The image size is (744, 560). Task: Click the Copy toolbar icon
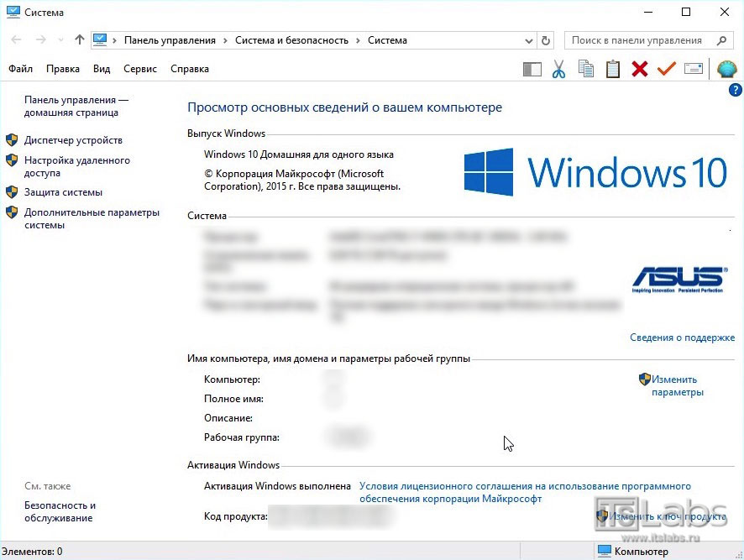pyautogui.click(x=585, y=69)
